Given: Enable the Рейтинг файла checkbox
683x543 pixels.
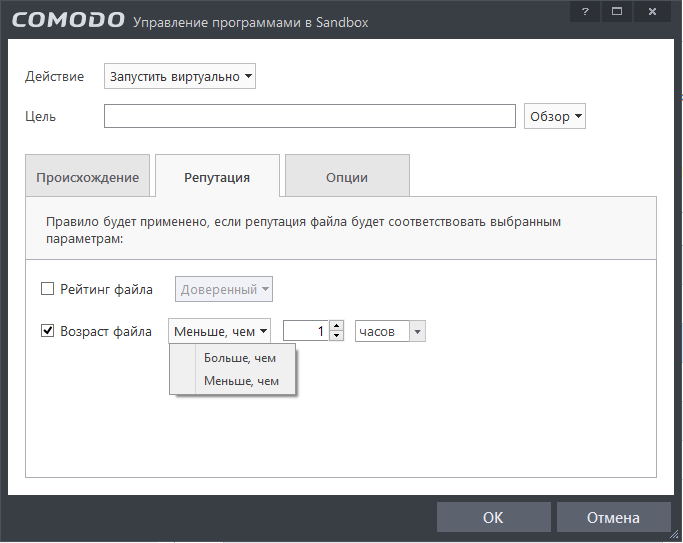Looking at the screenshot, I should click(x=47, y=290).
